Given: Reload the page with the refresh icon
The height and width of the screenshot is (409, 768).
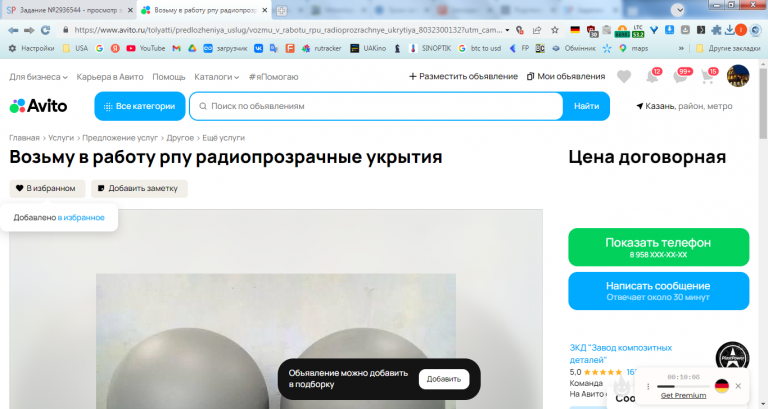Looking at the screenshot, I should pyautogui.click(x=46, y=30).
